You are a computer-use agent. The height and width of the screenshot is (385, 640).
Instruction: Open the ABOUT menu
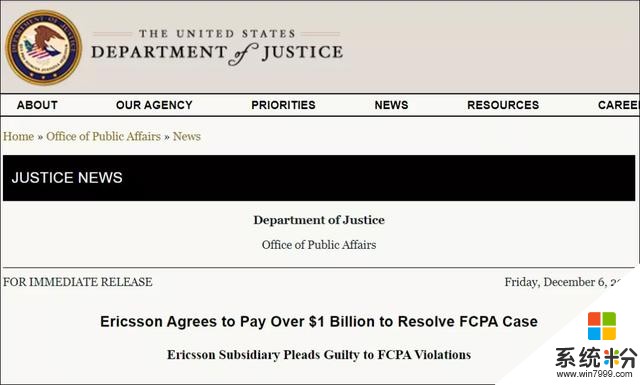coord(37,105)
